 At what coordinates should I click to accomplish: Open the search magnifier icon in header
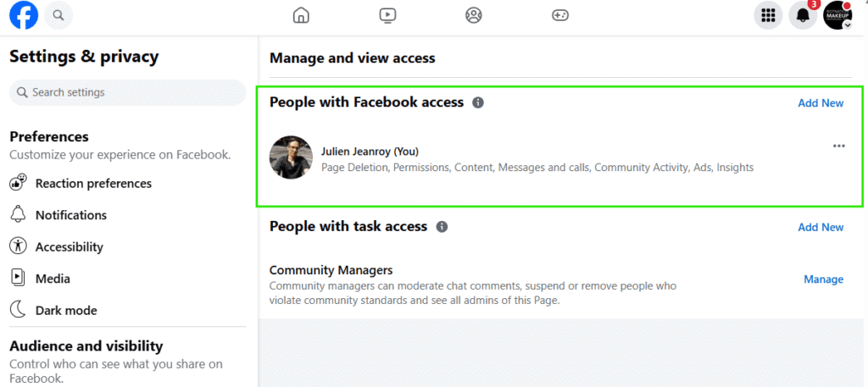click(58, 15)
